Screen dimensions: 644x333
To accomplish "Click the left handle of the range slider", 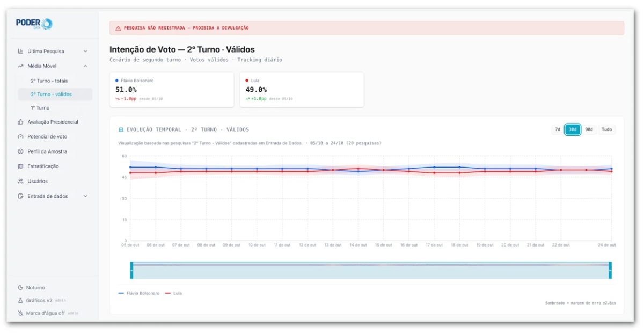I will pos(131,270).
